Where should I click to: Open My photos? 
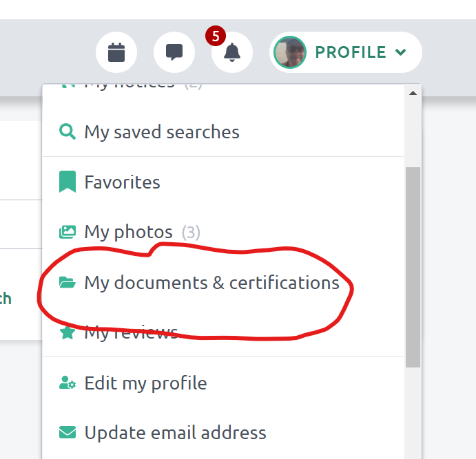click(128, 232)
